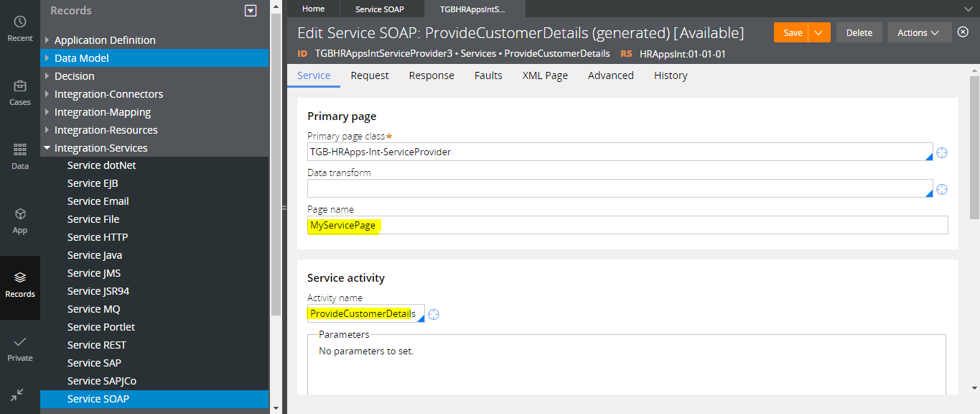Image resolution: width=980 pixels, height=414 pixels.
Task: Close the rule form via the circled X
Action: click(x=963, y=32)
